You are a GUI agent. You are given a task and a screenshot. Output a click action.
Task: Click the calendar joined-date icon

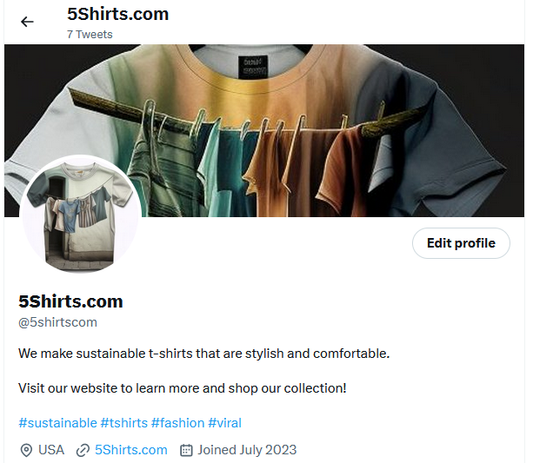pyautogui.click(x=186, y=450)
